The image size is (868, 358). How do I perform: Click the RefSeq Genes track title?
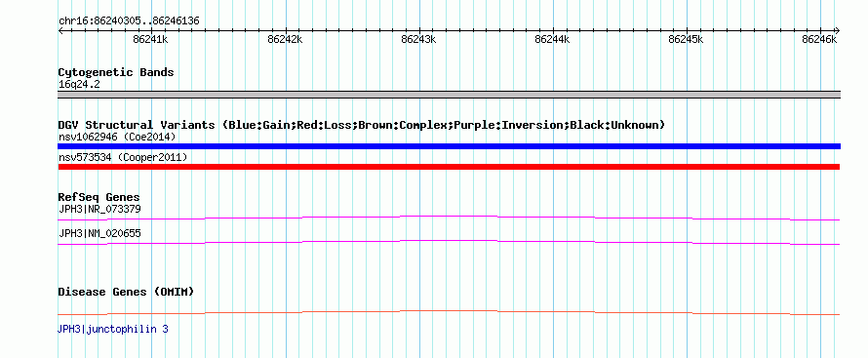click(x=99, y=198)
